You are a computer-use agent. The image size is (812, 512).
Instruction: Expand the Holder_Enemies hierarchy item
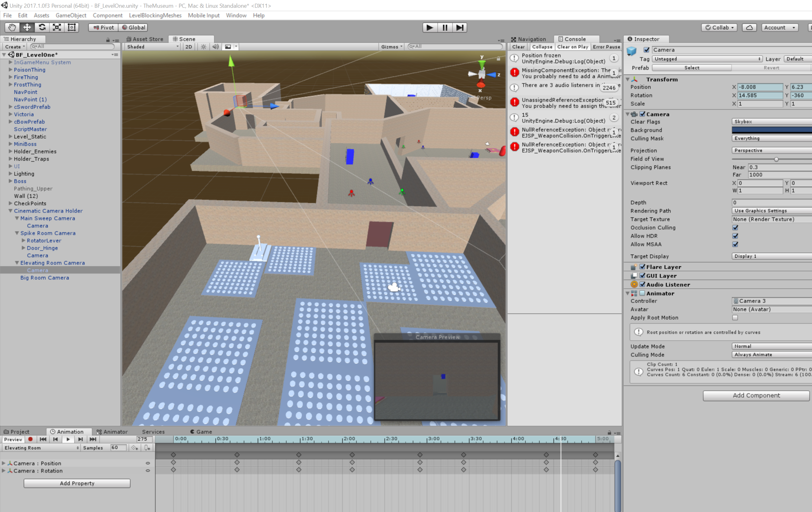pos(10,151)
